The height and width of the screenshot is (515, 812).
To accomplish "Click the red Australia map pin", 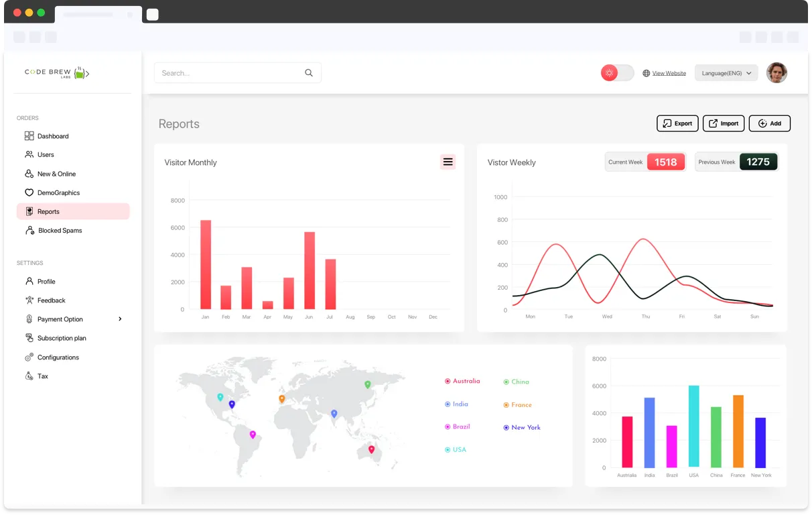I will coord(371,449).
